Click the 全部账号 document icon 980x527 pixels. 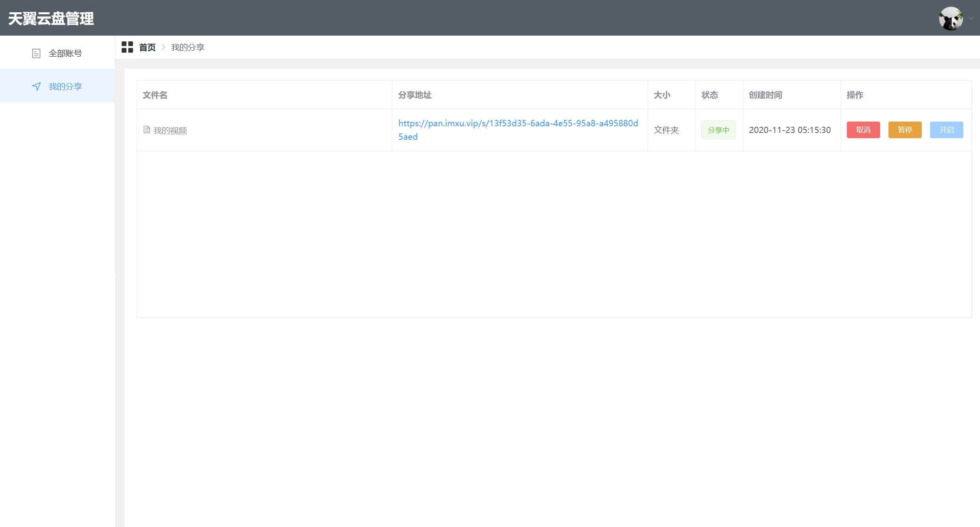pyautogui.click(x=36, y=53)
